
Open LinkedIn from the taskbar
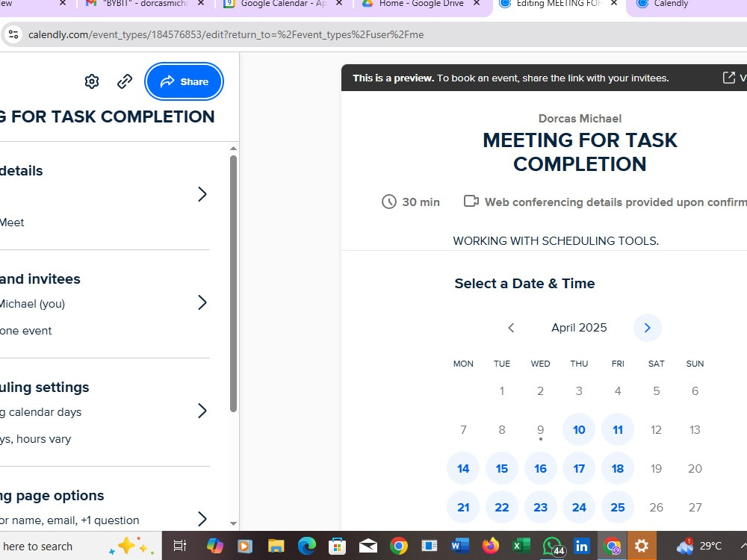click(x=581, y=546)
